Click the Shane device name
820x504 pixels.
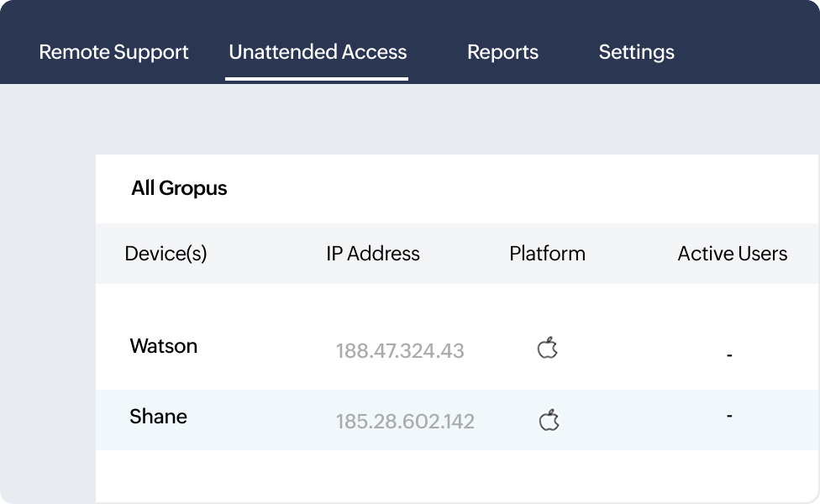coord(157,417)
